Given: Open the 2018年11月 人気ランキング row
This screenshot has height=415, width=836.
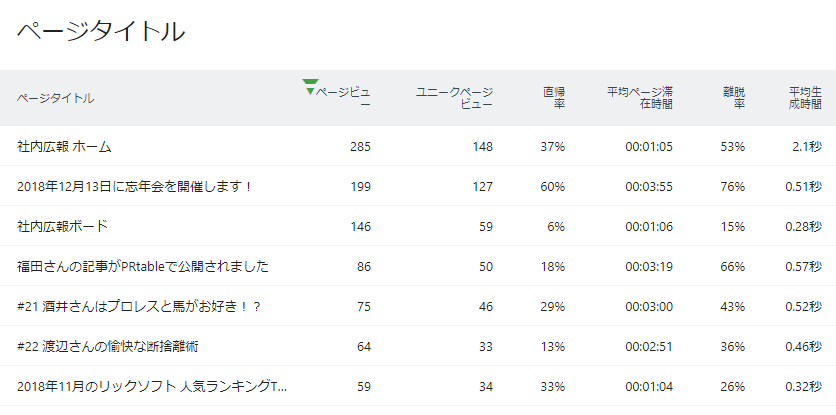Looking at the screenshot, I should point(418,386).
